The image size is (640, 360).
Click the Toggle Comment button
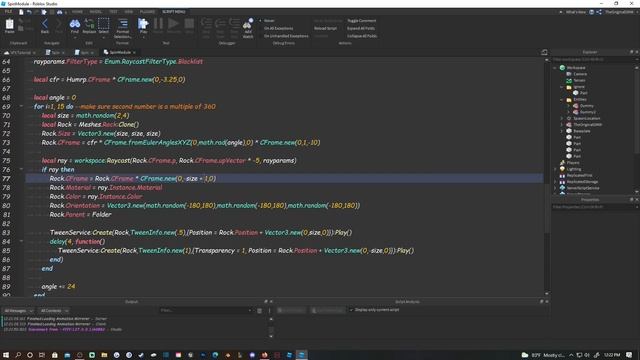tap(362, 20)
